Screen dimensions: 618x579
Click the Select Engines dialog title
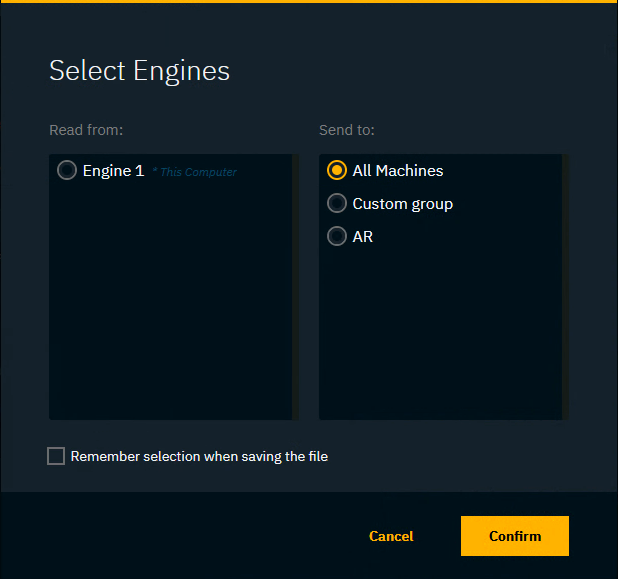(x=139, y=71)
